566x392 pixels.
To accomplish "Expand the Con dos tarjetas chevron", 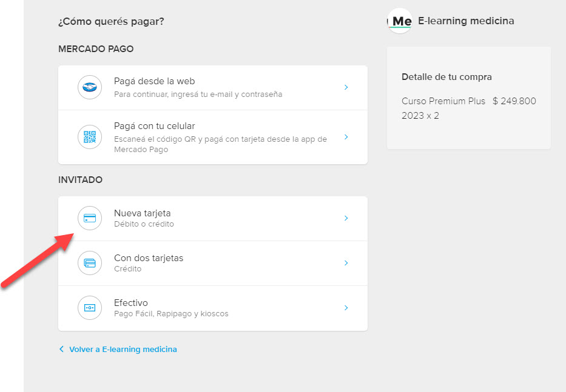I will click(x=346, y=263).
